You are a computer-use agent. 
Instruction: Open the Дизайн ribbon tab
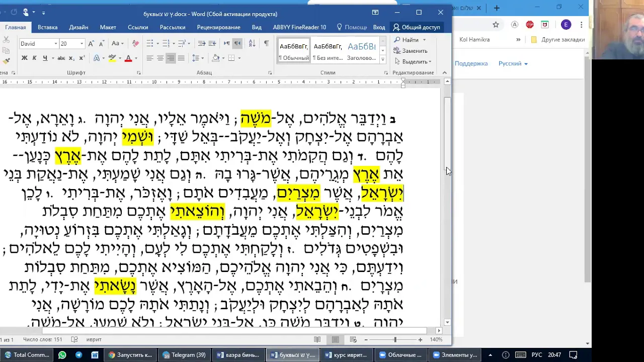78,27
